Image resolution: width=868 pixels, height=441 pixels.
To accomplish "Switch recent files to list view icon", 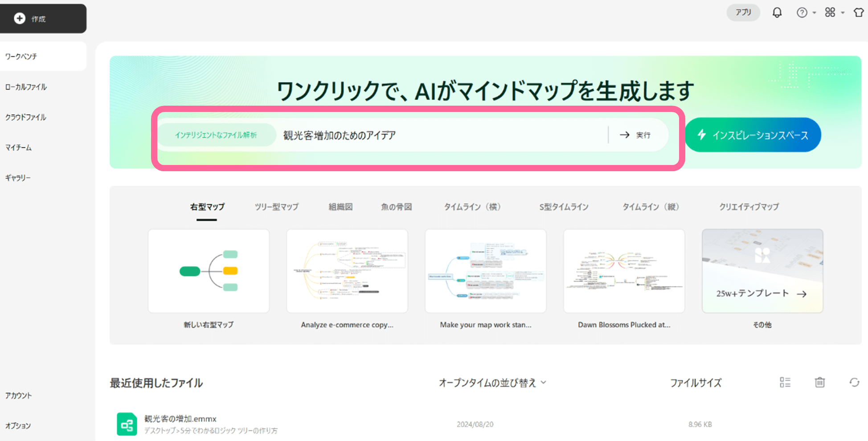I will pos(785,382).
